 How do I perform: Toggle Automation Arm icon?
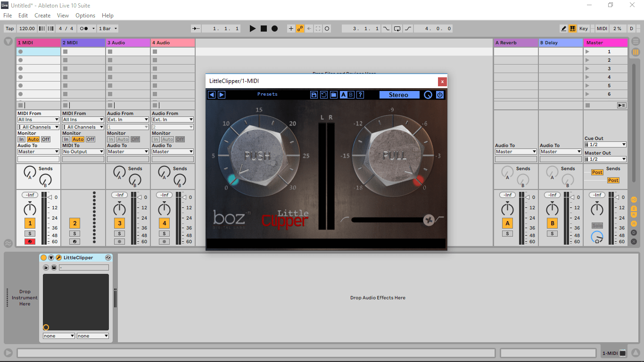click(300, 29)
